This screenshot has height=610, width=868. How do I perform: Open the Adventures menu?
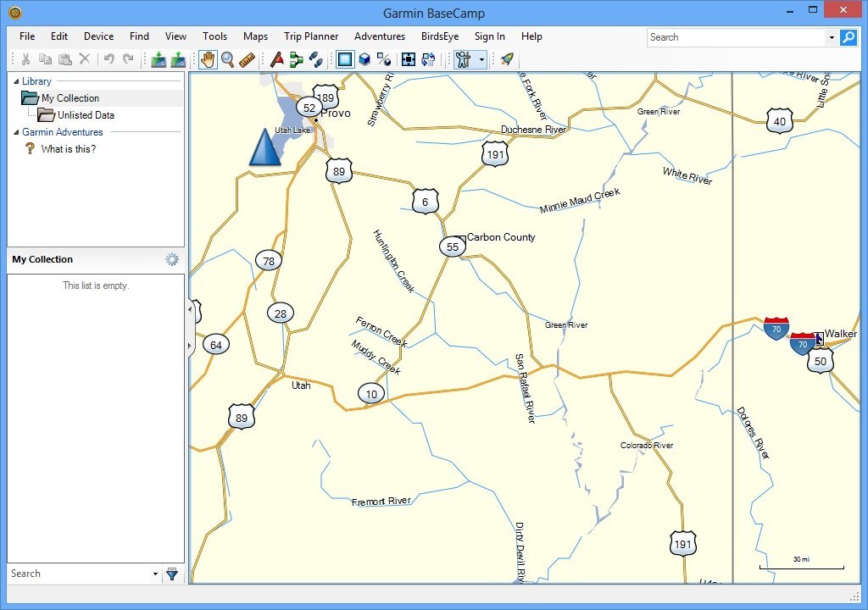point(380,36)
